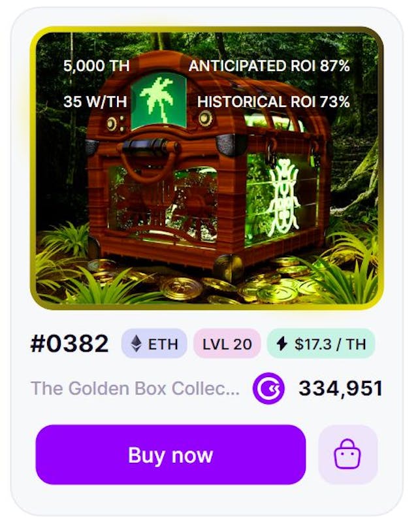
Task: Select the LVL 20 badge
Action: tap(227, 343)
